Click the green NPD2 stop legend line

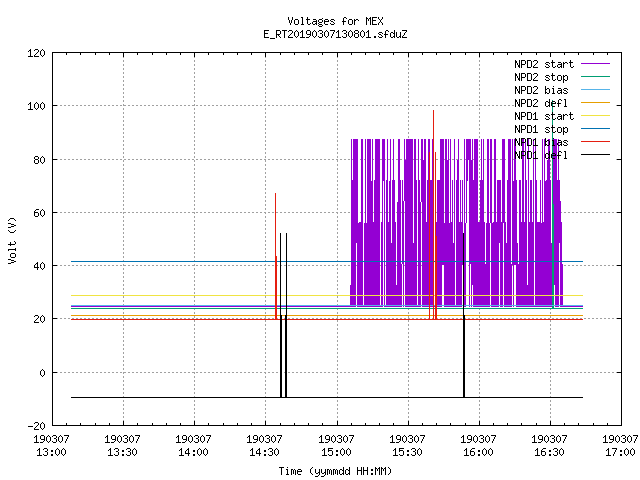[595, 76]
